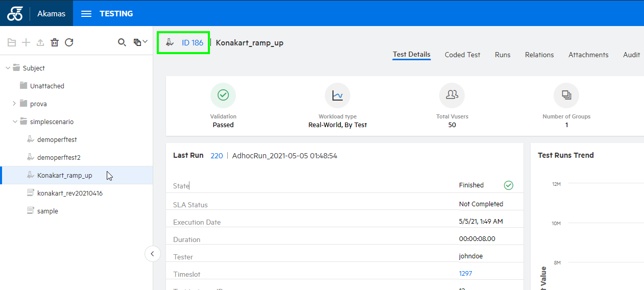Open the copy views dropdown

pos(140,42)
